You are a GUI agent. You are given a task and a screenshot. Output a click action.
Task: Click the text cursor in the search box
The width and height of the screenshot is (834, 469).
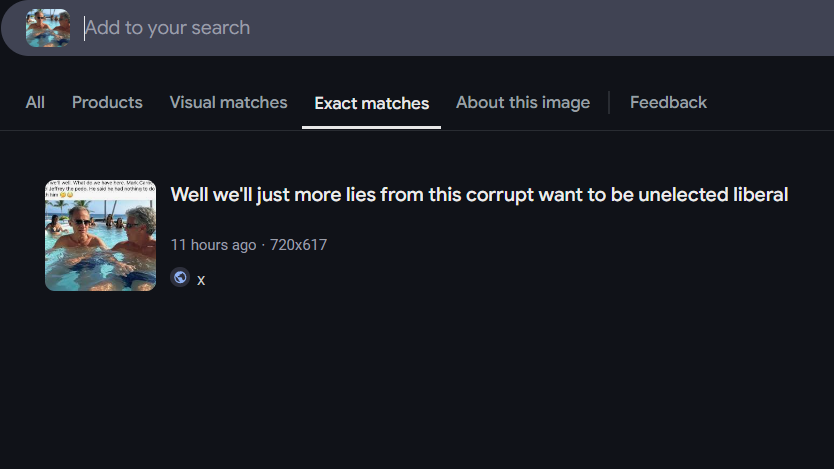pos(84,28)
